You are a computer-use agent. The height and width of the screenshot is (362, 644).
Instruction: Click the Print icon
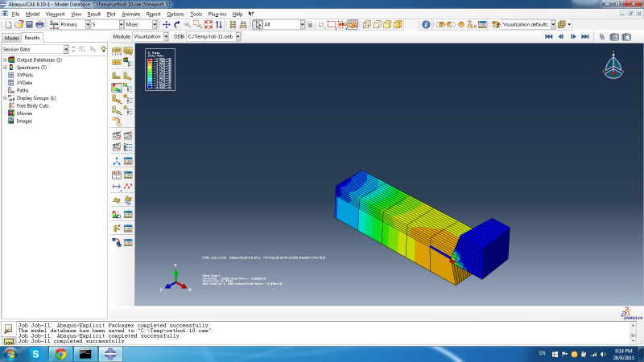[x=39, y=25]
